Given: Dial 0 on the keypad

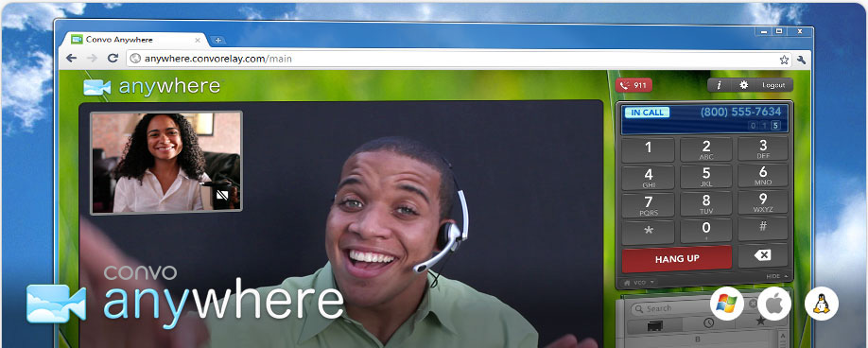Looking at the screenshot, I should (705, 230).
